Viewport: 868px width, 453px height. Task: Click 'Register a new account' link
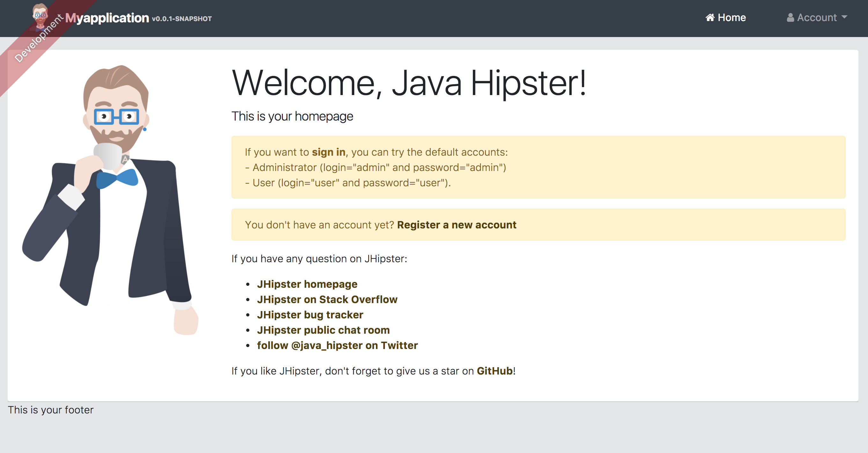[456, 225]
